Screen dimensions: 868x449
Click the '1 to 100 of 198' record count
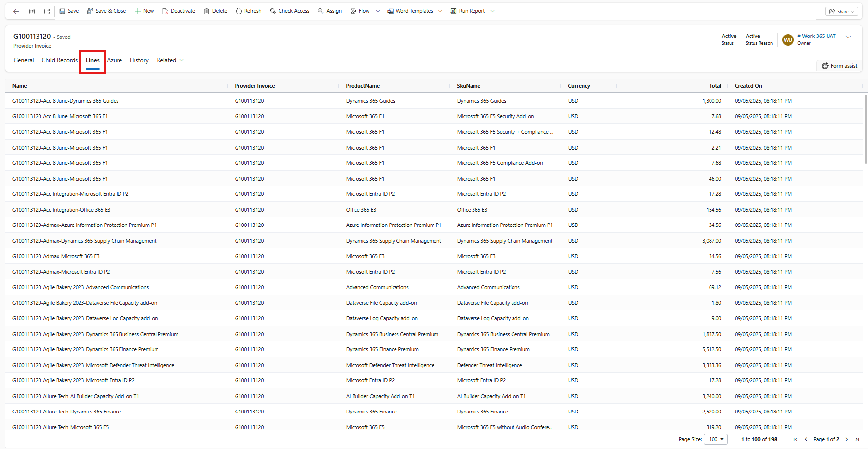click(x=759, y=439)
